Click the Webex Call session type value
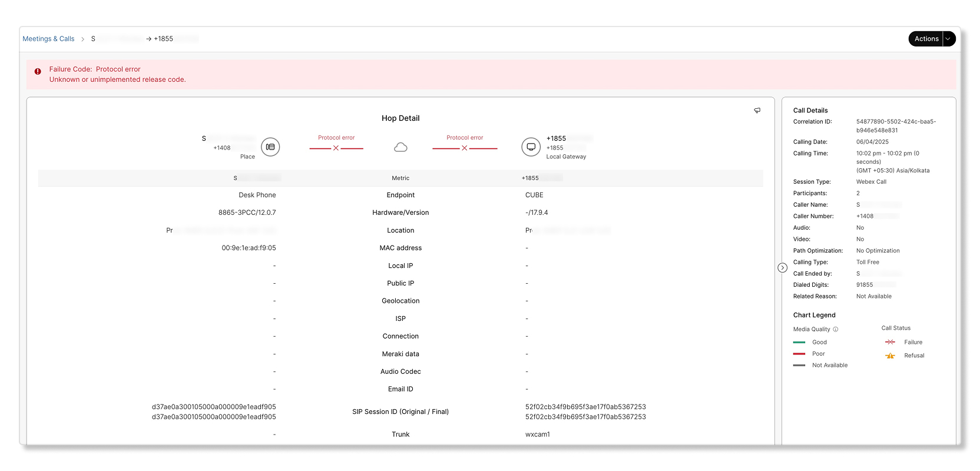The image size is (980, 471). tap(871, 182)
